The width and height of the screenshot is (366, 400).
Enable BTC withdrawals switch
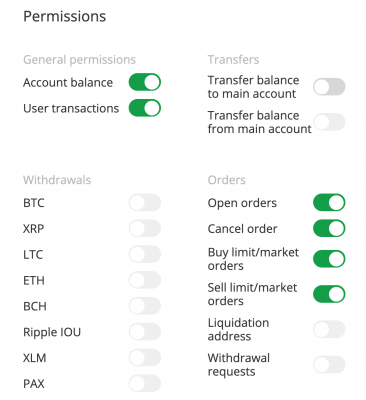pos(145,202)
